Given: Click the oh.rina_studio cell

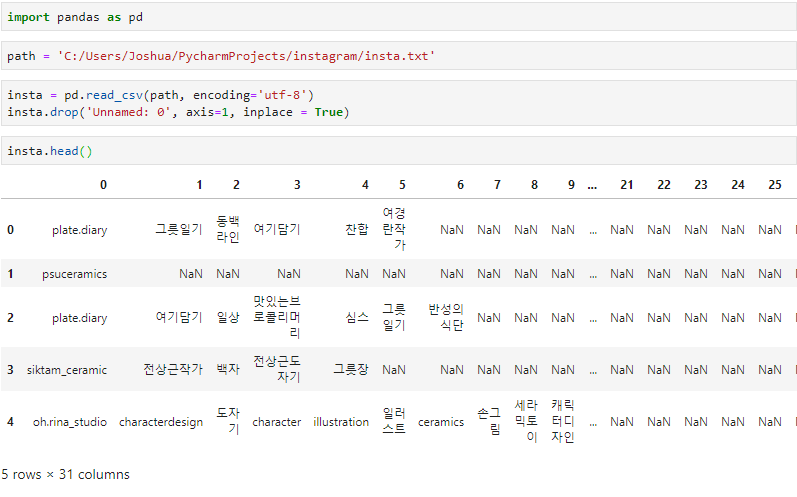Looking at the screenshot, I should 70,422.
